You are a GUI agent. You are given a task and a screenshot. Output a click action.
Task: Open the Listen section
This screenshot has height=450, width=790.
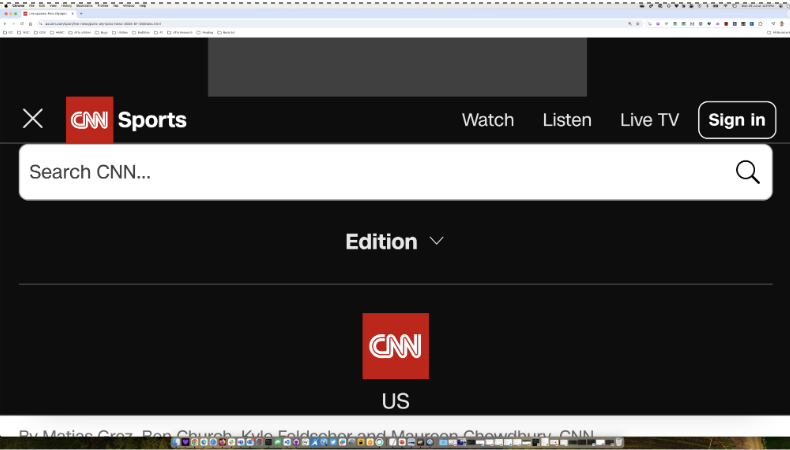pyautogui.click(x=567, y=120)
